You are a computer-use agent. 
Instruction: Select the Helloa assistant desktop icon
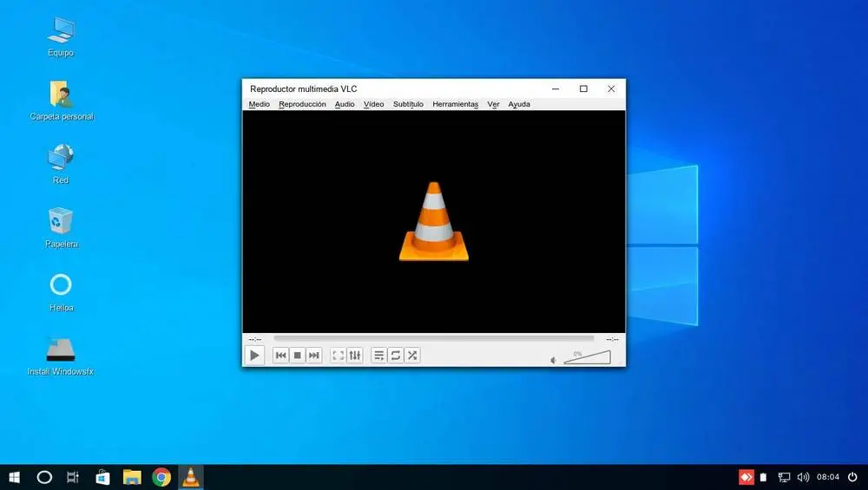click(61, 292)
